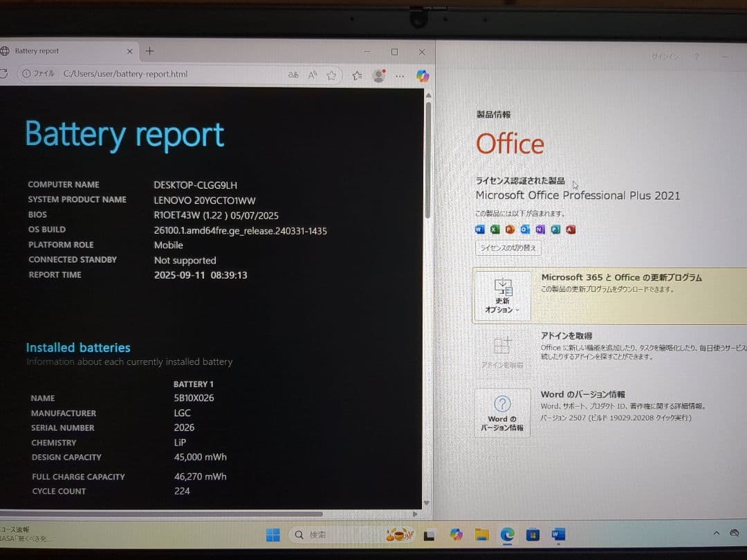Select the Word icon under licensed products
The image size is (747, 560).
(x=479, y=229)
